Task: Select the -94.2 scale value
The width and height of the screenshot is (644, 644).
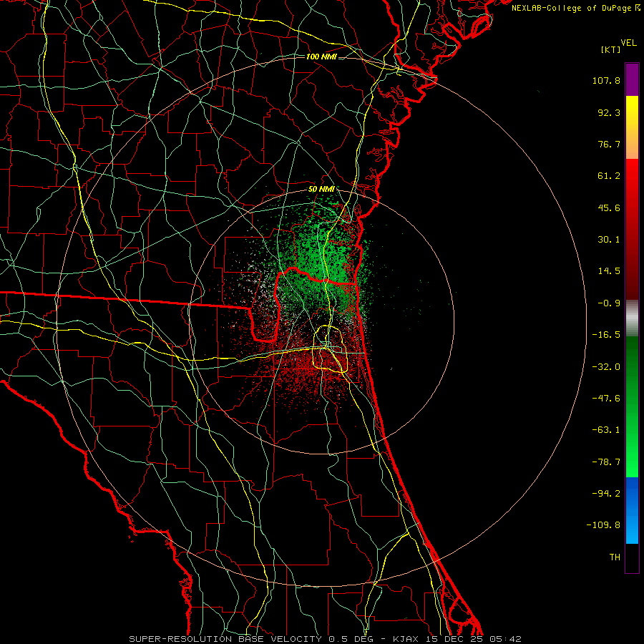Action: [x=606, y=494]
